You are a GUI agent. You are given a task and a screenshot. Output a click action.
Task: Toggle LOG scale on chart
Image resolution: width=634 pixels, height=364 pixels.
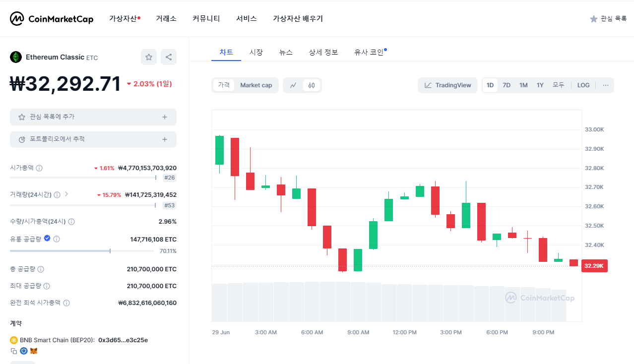click(x=583, y=85)
